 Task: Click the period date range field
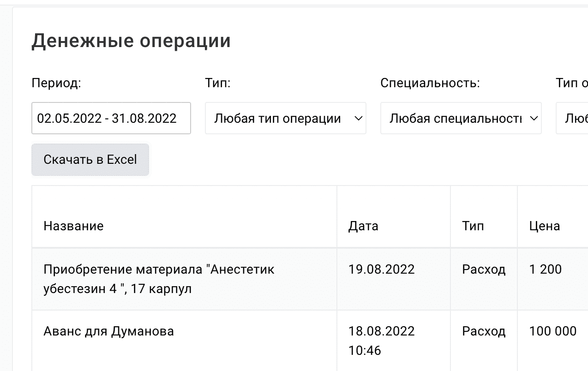(x=111, y=119)
